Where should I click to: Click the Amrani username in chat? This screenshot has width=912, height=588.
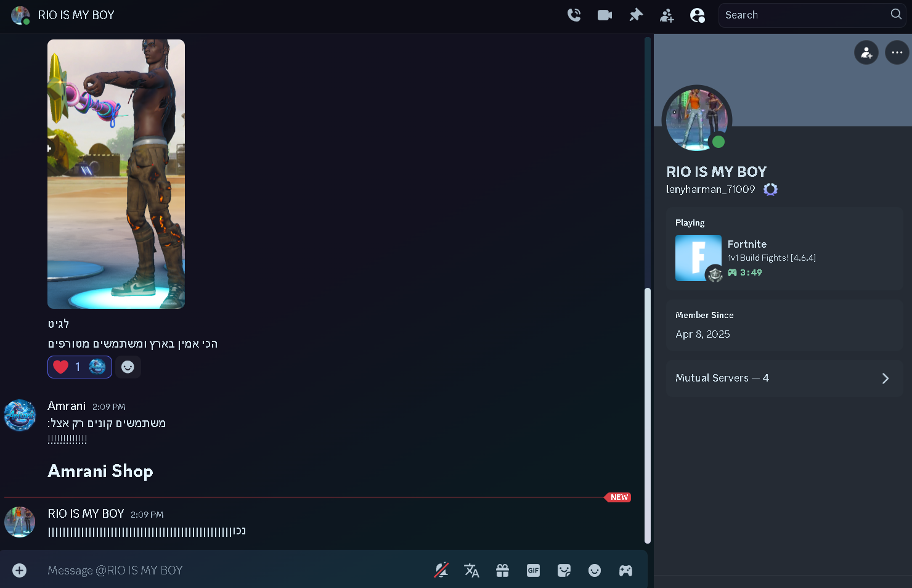click(x=67, y=406)
